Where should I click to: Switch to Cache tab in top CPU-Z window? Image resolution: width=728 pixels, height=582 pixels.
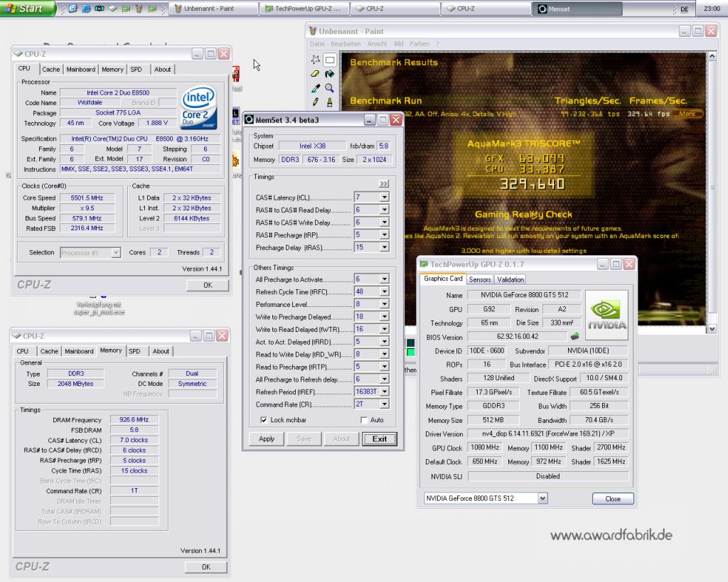[50, 69]
